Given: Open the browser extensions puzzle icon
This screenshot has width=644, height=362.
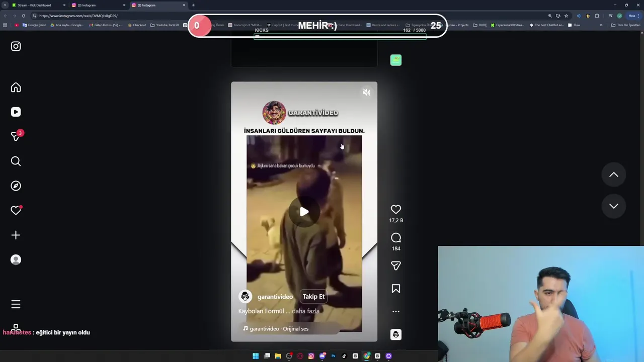Looking at the screenshot, I should 597,16.
